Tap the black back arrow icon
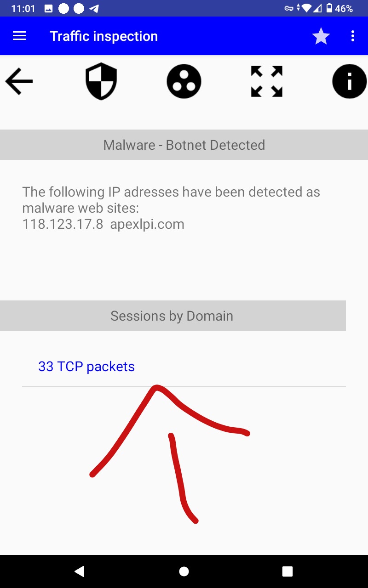 (x=19, y=82)
